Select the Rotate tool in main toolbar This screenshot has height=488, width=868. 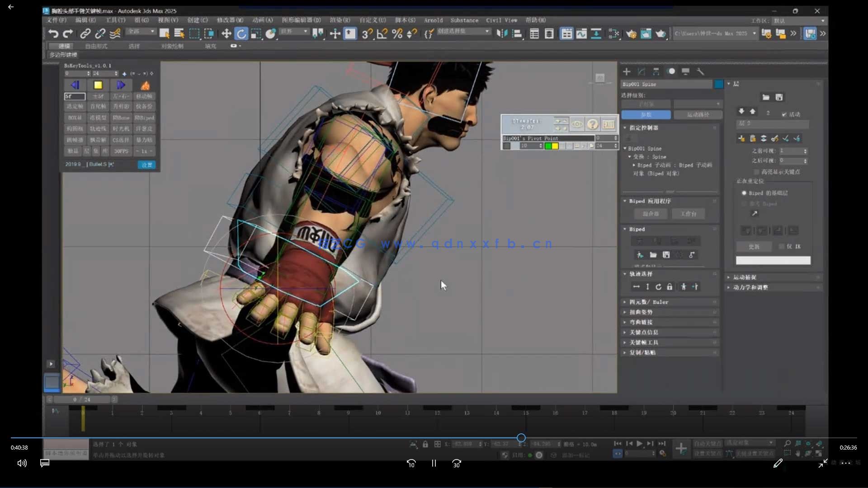tap(241, 33)
